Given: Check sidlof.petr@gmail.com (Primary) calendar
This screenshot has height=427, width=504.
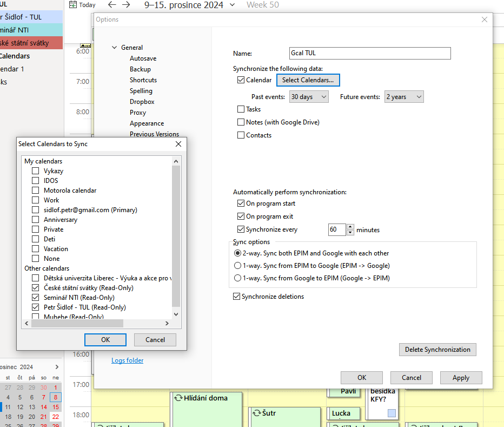Looking at the screenshot, I should pos(35,210).
